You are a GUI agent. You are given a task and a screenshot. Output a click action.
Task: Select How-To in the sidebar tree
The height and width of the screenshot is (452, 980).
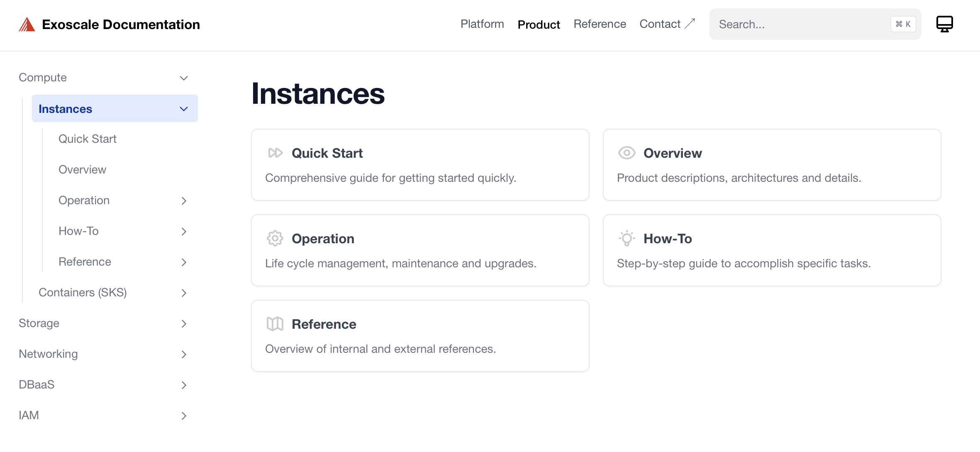[x=78, y=231]
